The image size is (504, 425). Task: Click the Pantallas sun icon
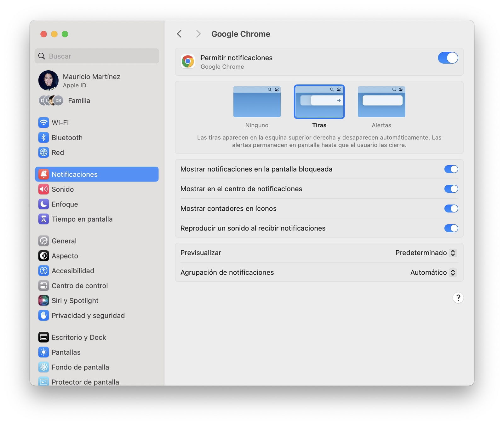[x=43, y=352]
